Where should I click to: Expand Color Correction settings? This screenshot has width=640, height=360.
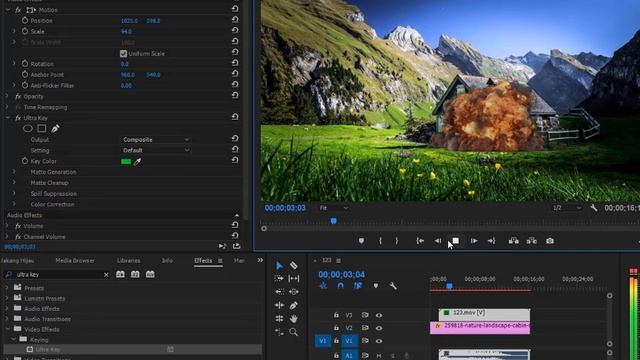(x=14, y=204)
